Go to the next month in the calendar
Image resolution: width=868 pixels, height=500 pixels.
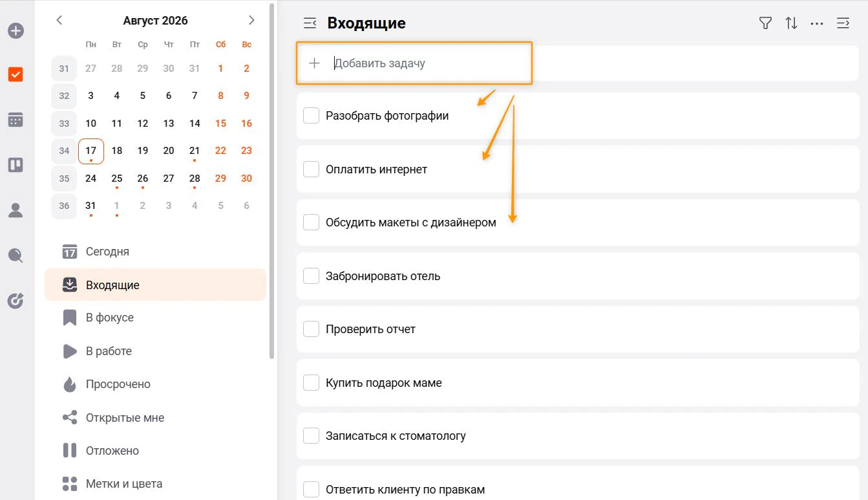click(251, 20)
